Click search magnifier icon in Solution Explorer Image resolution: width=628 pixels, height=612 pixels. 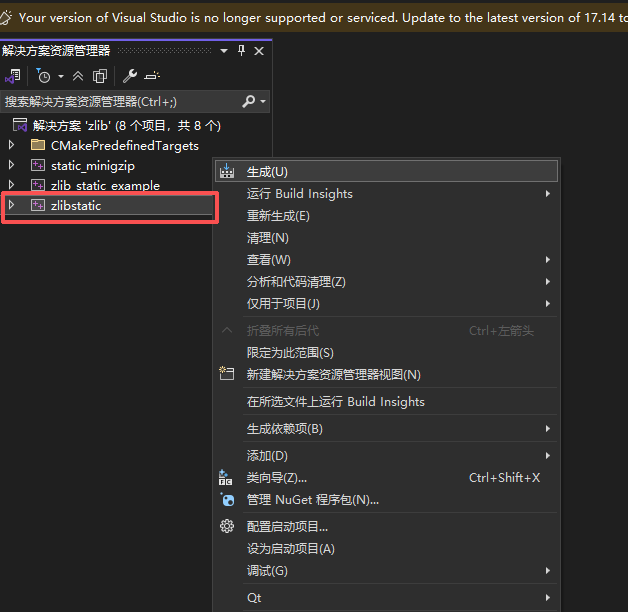[x=248, y=102]
